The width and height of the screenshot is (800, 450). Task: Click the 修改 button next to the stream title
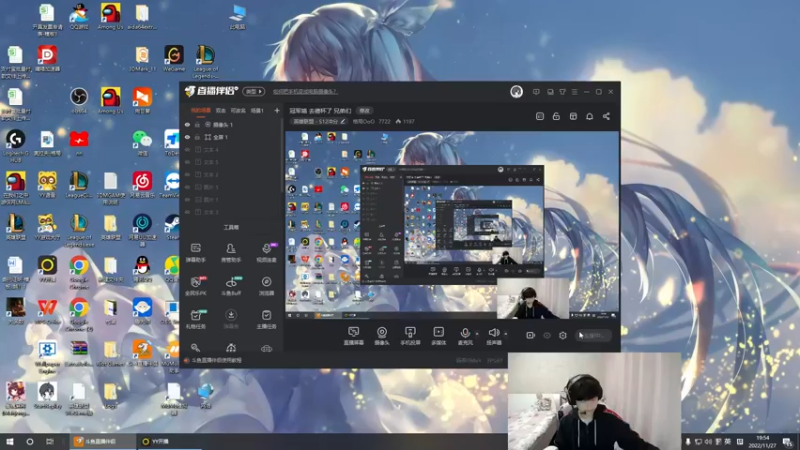[x=364, y=110]
